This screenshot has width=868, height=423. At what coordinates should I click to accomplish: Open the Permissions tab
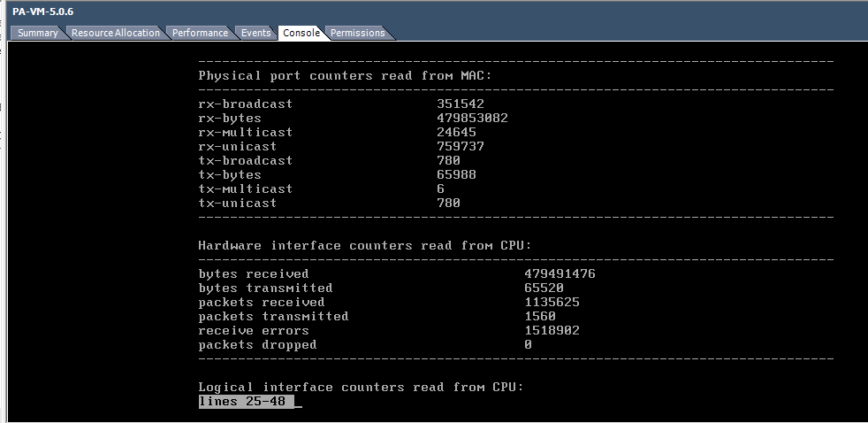357,33
